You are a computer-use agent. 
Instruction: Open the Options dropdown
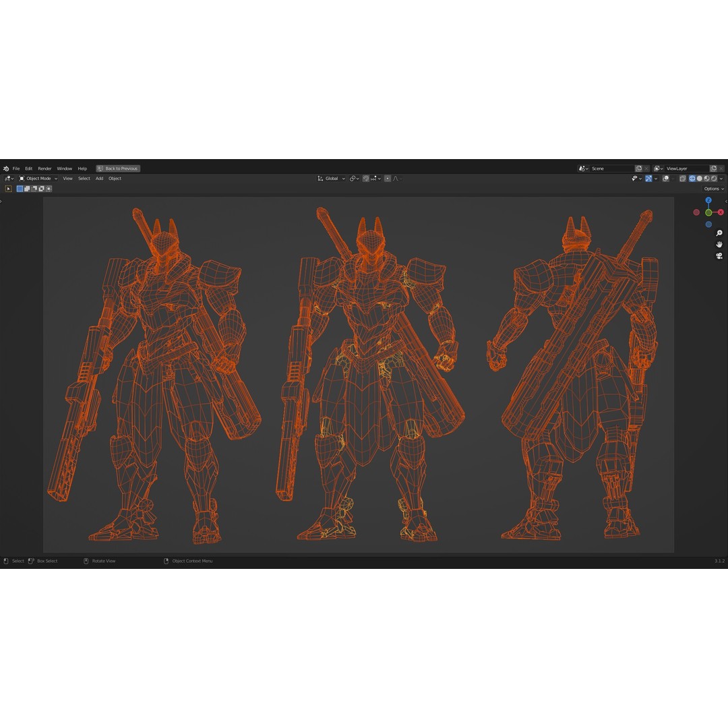[x=714, y=189]
